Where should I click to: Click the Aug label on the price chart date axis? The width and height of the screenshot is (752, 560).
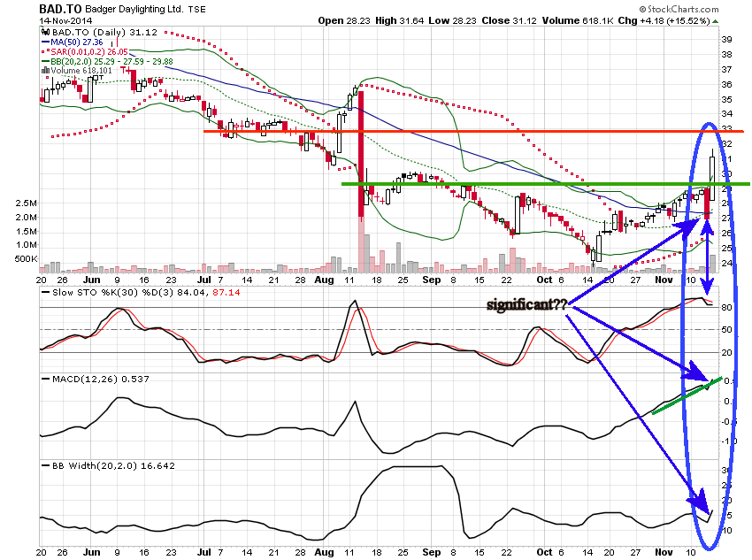pos(324,280)
